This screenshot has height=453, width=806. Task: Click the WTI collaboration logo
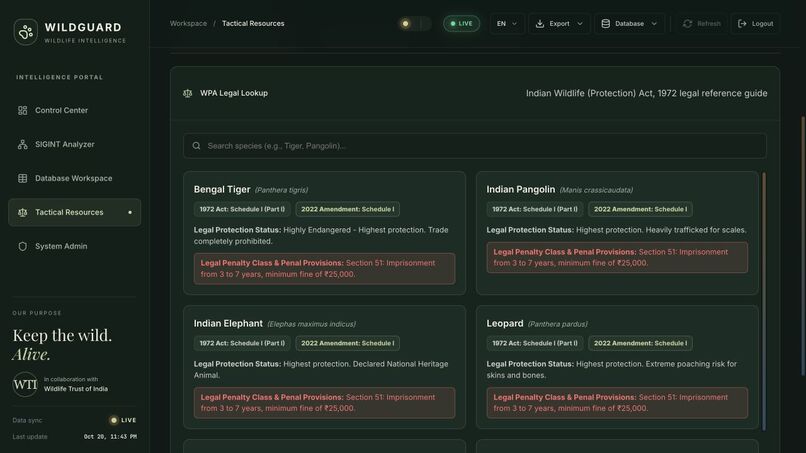click(x=25, y=384)
